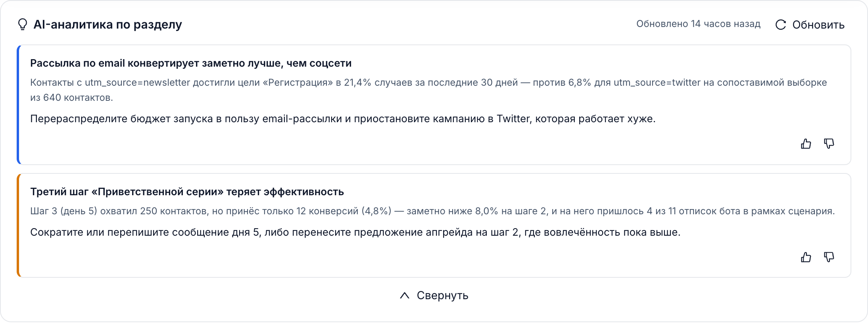Click the lightbulb icon beside AI-аналитика heading
This screenshot has width=868, height=323.
pos(23,25)
